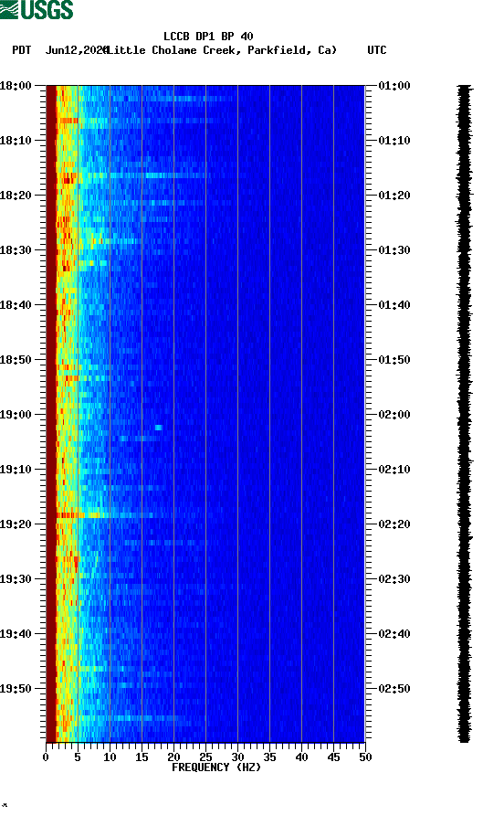Click the '01:40' UTC time label

coord(394,305)
